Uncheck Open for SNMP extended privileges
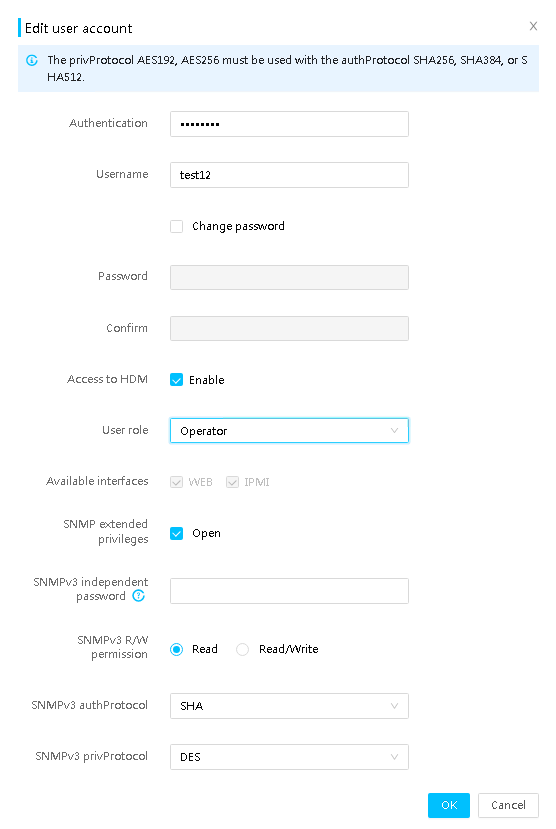This screenshot has height=829, width=556. click(x=177, y=533)
